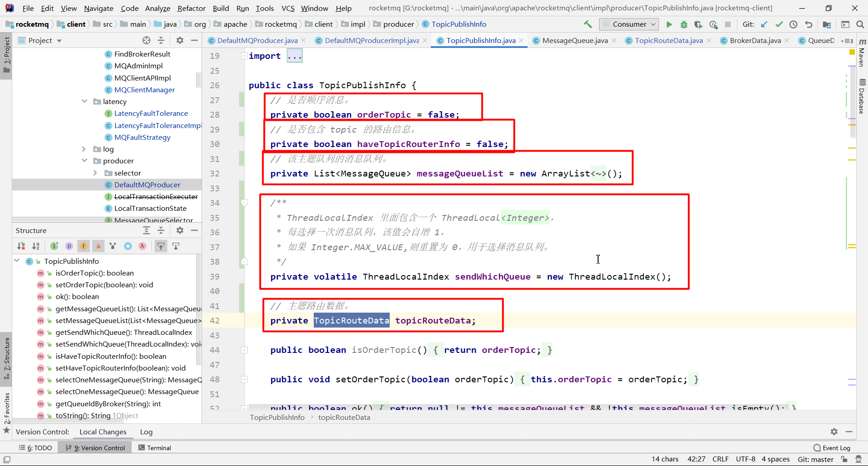868x466 pixels.
Task: Toggle Autoscroll to Source in Structure toolbar
Action: tap(161, 246)
